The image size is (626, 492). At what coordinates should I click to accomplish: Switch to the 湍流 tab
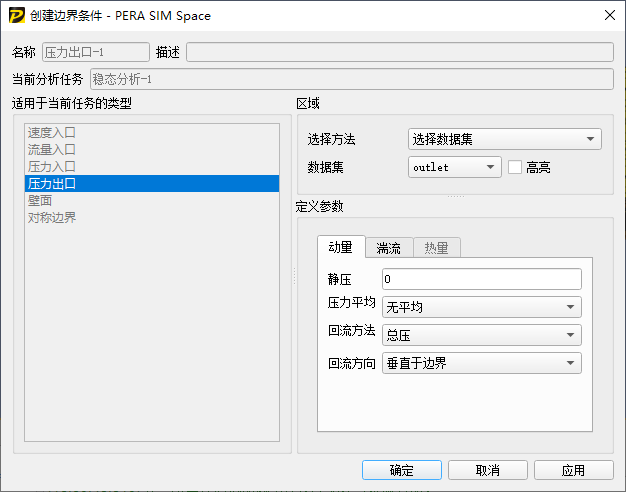tap(389, 248)
